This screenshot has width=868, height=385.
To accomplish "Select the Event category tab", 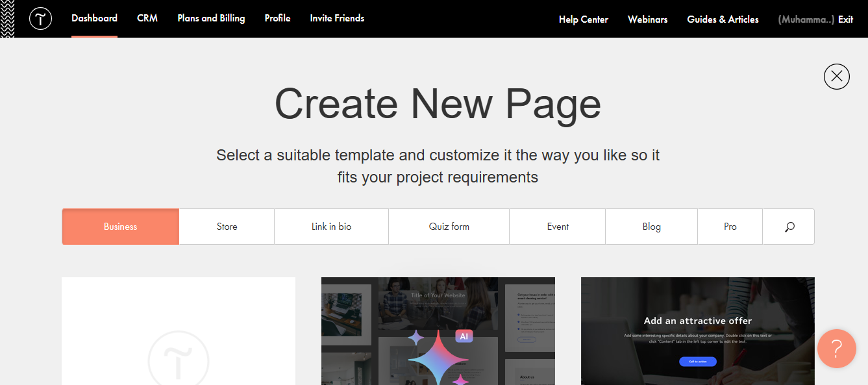I will [558, 227].
